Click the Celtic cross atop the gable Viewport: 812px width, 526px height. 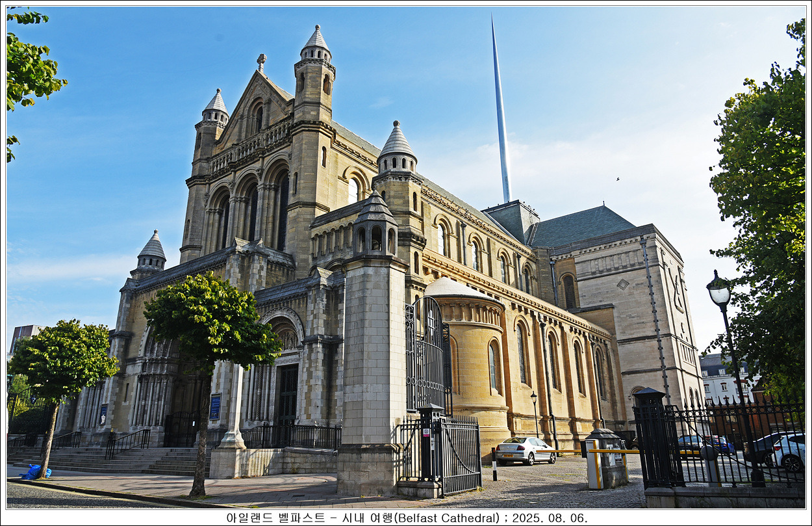tap(261, 61)
